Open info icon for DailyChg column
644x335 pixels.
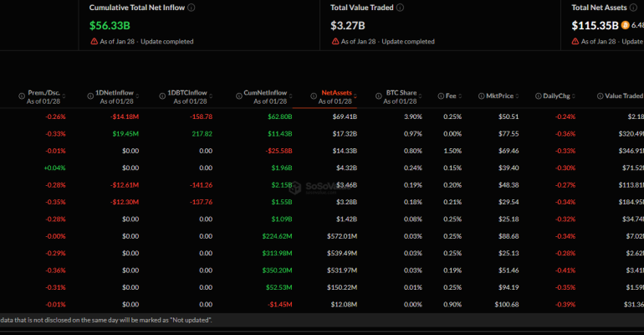[538, 96]
